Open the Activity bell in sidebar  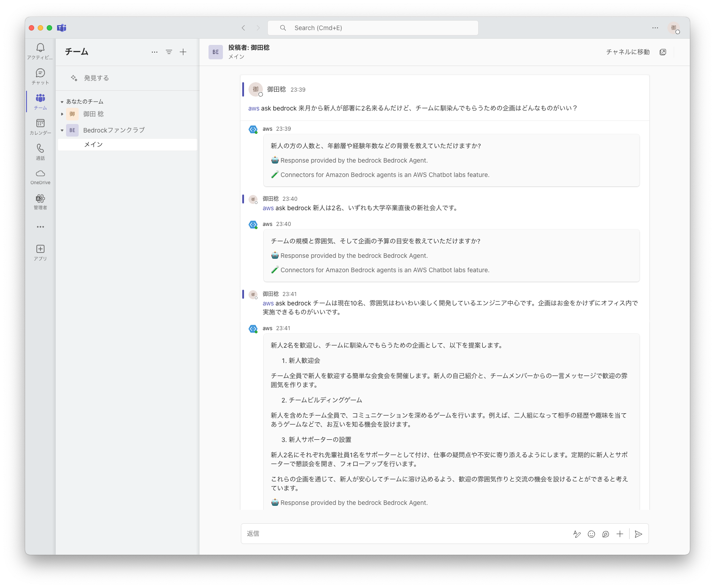(x=40, y=51)
